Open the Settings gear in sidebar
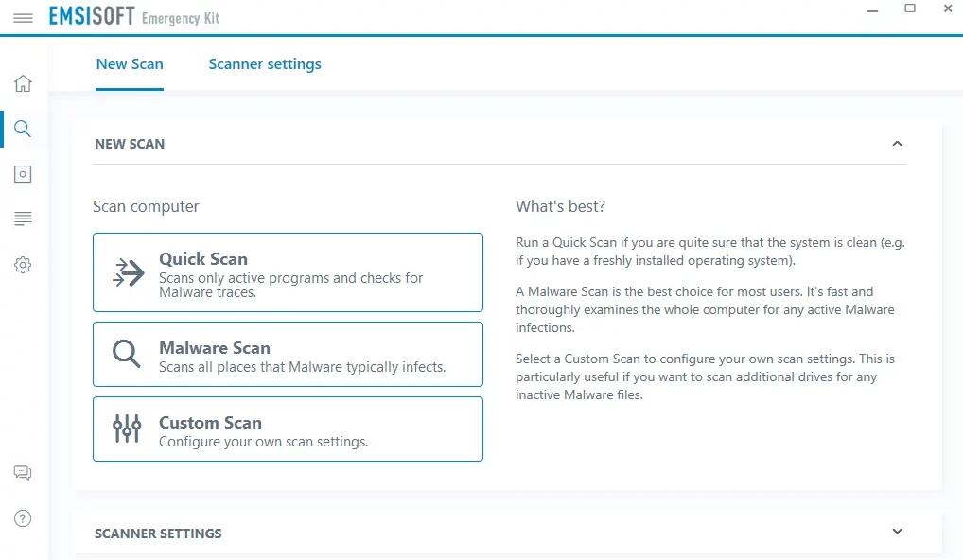Viewport: 963px width, 560px height. (24, 266)
